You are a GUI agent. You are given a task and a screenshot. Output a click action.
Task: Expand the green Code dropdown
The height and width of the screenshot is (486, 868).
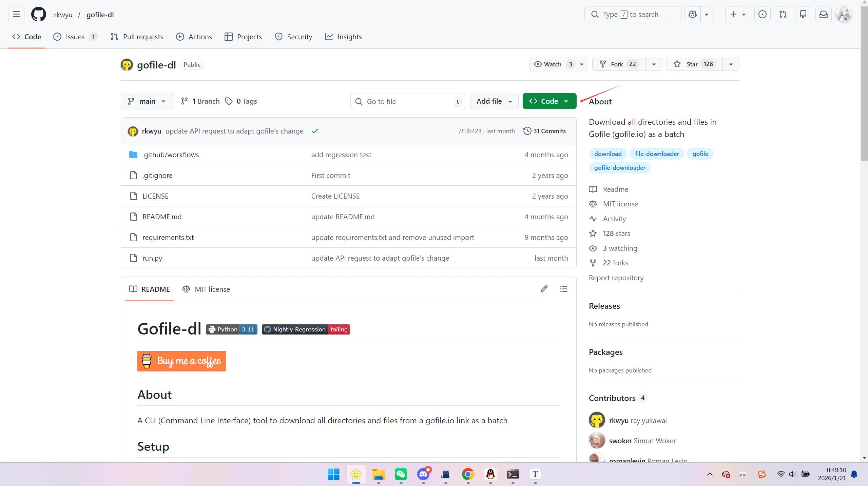point(549,101)
